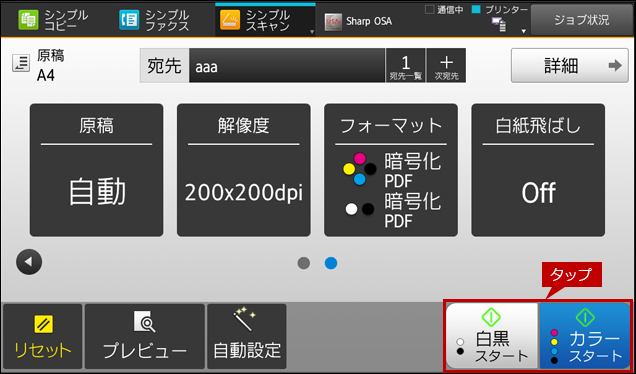Click the リセット reset button
Viewport: 636px width, 374px height.
click(43, 337)
